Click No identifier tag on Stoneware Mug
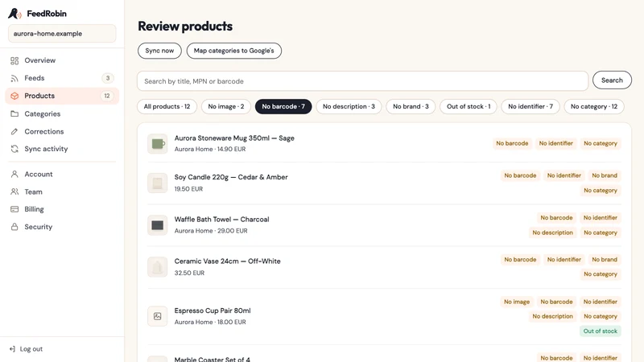The image size is (644, 362). click(x=555, y=144)
